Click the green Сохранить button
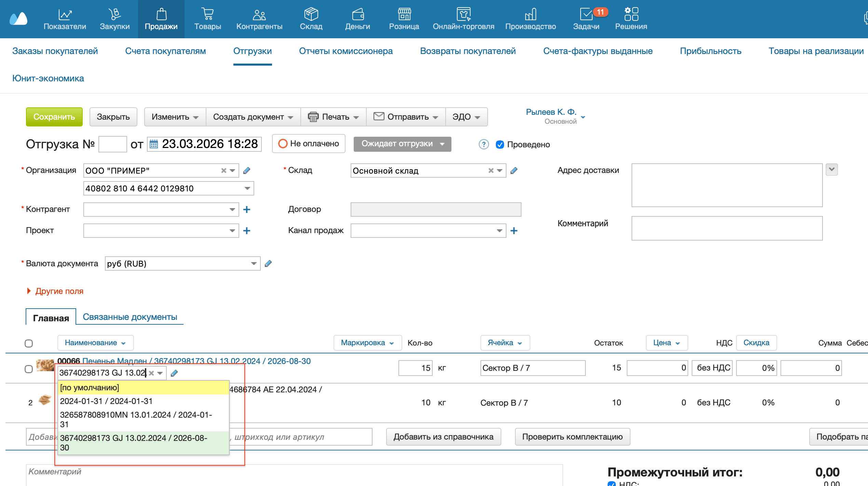 (x=54, y=117)
